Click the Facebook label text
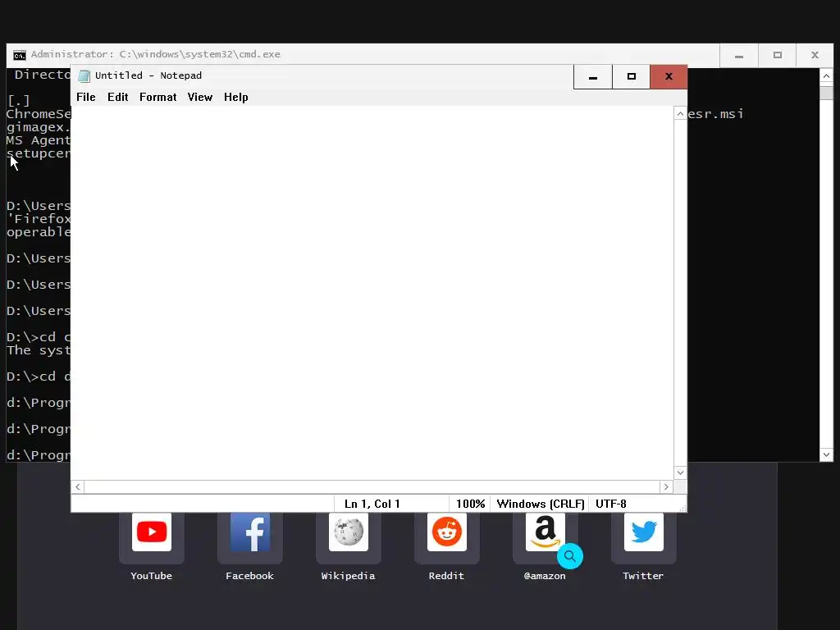Image resolution: width=840 pixels, height=630 pixels. 249,576
